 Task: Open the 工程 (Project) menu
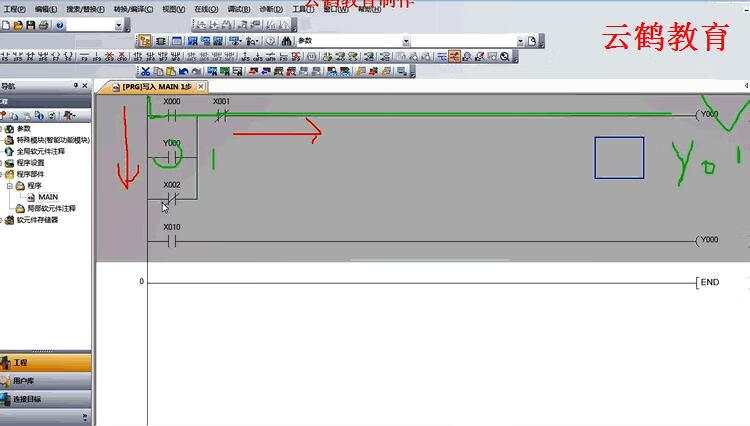(14, 9)
